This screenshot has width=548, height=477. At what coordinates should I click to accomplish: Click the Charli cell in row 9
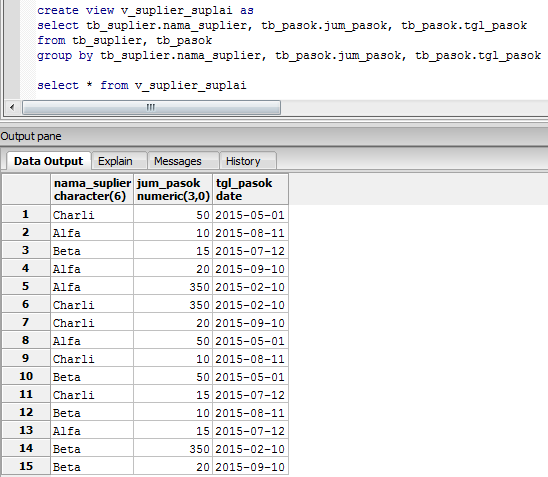pyautogui.click(x=92, y=358)
